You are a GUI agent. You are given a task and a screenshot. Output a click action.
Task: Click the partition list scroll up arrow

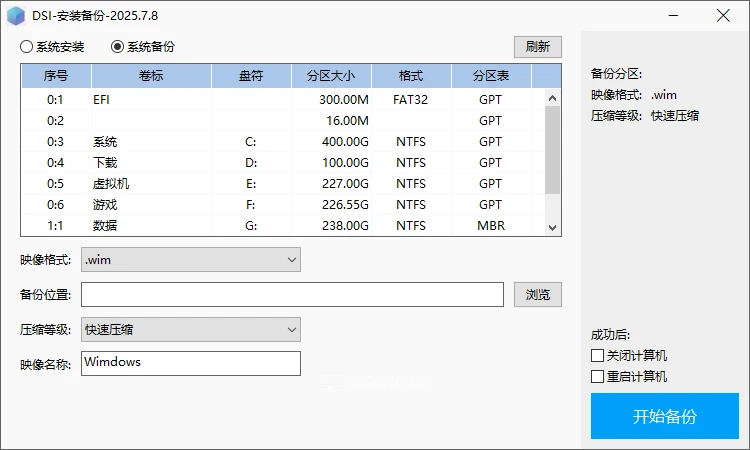click(552, 98)
